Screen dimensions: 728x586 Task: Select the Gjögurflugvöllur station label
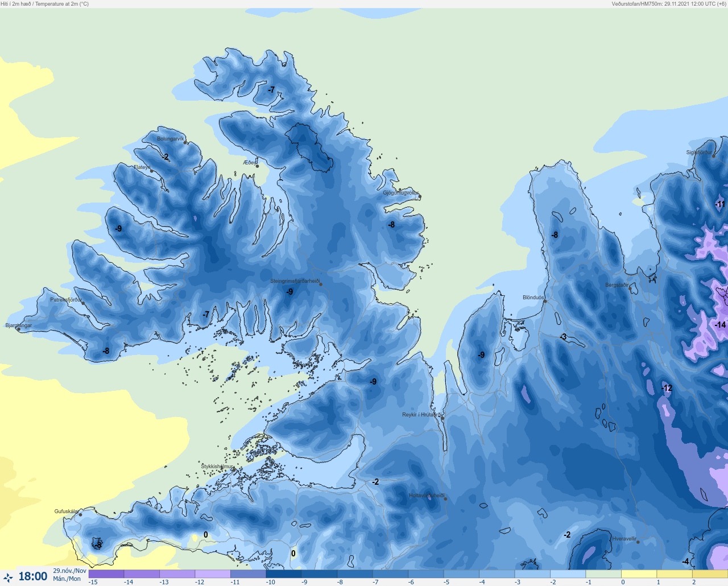point(401,193)
